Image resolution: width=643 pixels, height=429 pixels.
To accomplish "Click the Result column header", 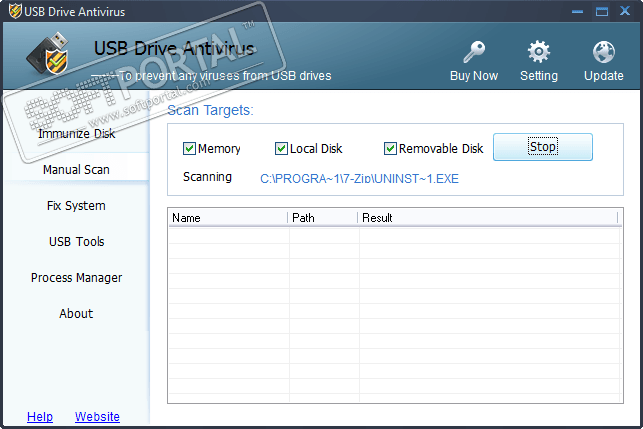I will (x=488, y=218).
